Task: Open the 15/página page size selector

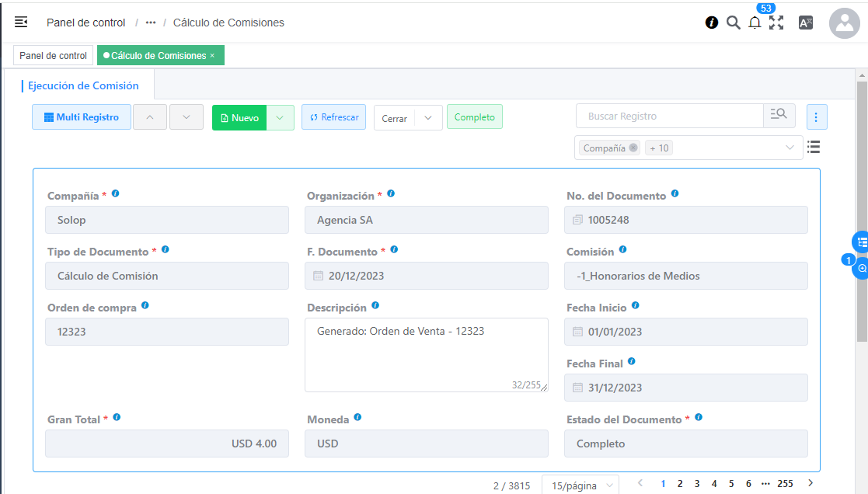Action: coord(580,485)
